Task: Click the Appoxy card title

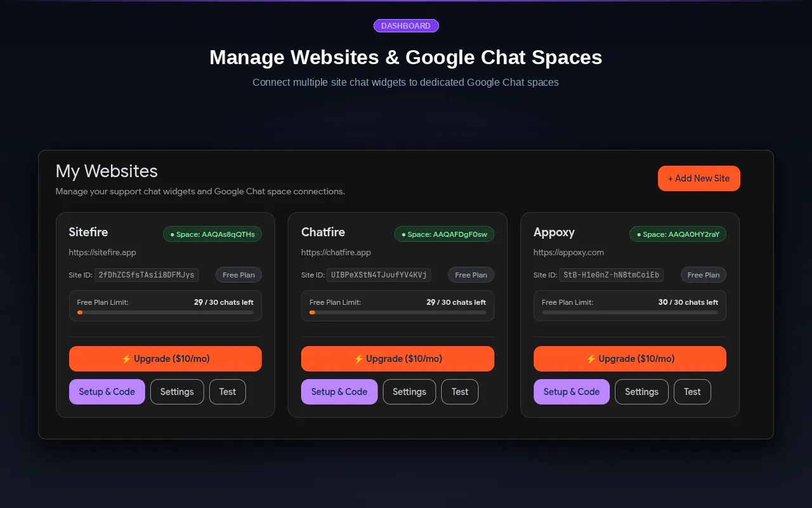Action: point(554,232)
